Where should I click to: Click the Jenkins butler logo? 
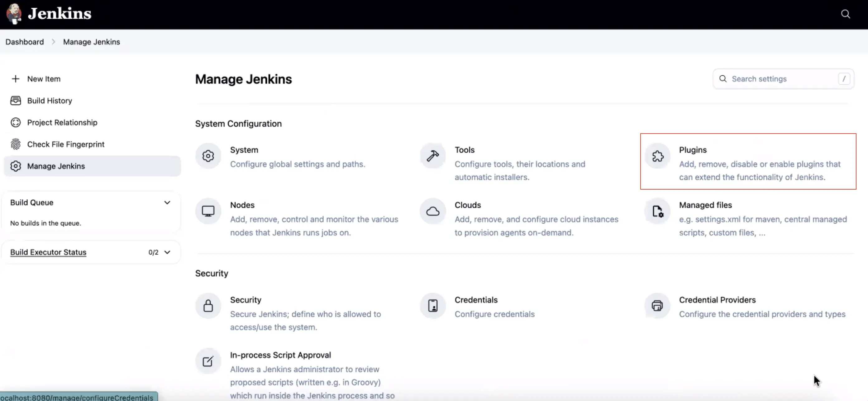tap(14, 14)
